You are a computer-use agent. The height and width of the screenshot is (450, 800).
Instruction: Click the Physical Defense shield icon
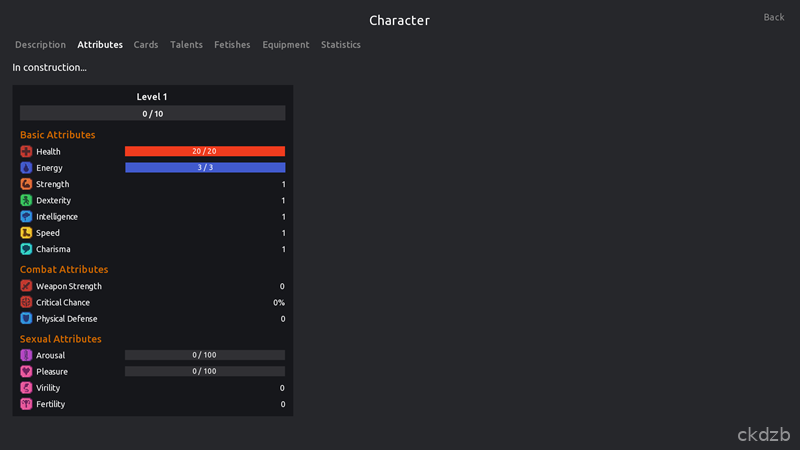pyautogui.click(x=26, y=319)
